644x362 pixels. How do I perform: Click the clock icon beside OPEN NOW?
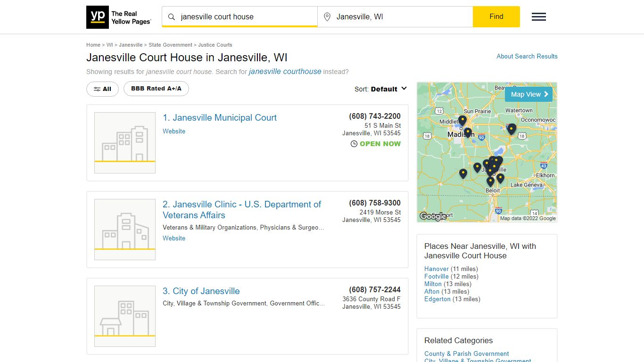point(354,144)
